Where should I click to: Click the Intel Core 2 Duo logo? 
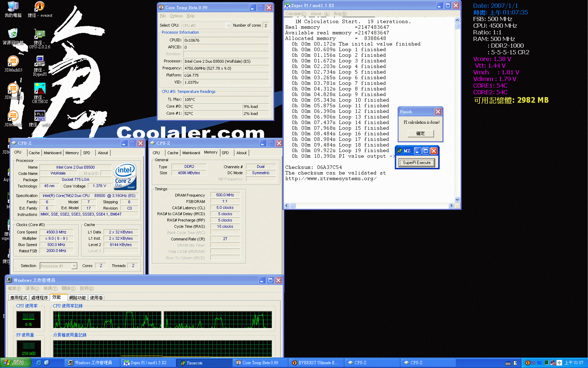click(125, 176)
